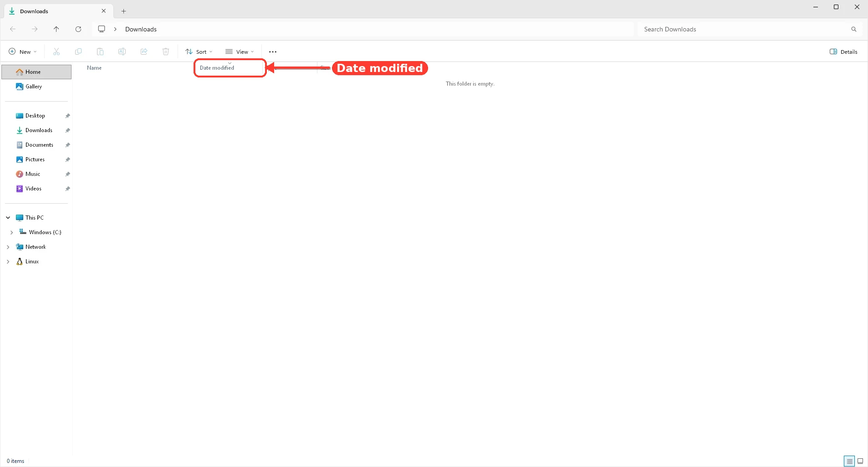The image size is (868, 467).
Task: Unpin Pictures using its pin icon
Action: coord(68,159)
